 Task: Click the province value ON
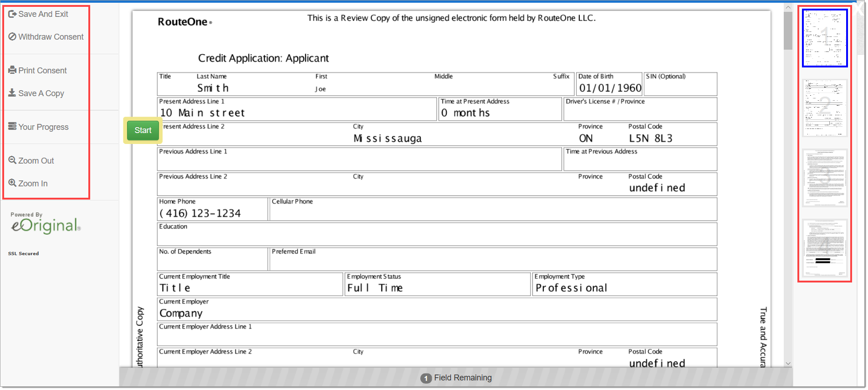(586, 138)
